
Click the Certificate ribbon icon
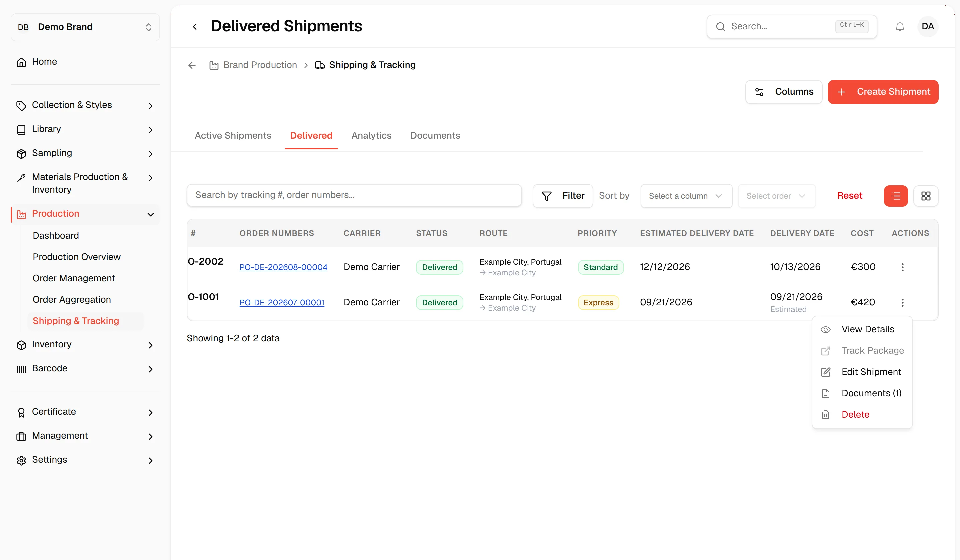coord(21,412)
